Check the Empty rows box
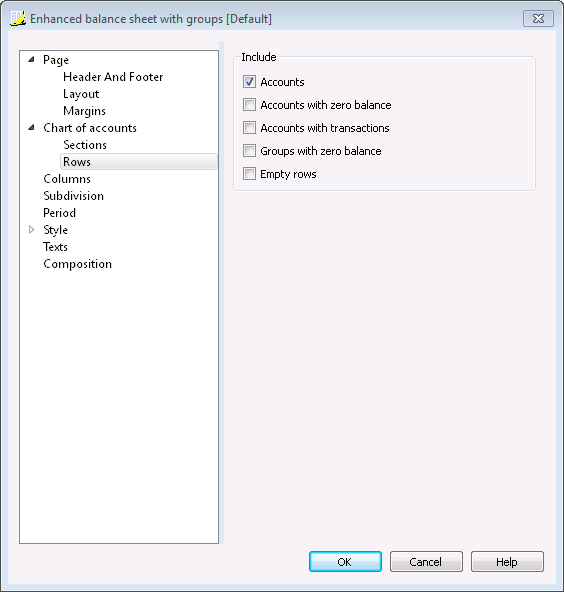This screenshot has width=564, height=592. (249, 174)
